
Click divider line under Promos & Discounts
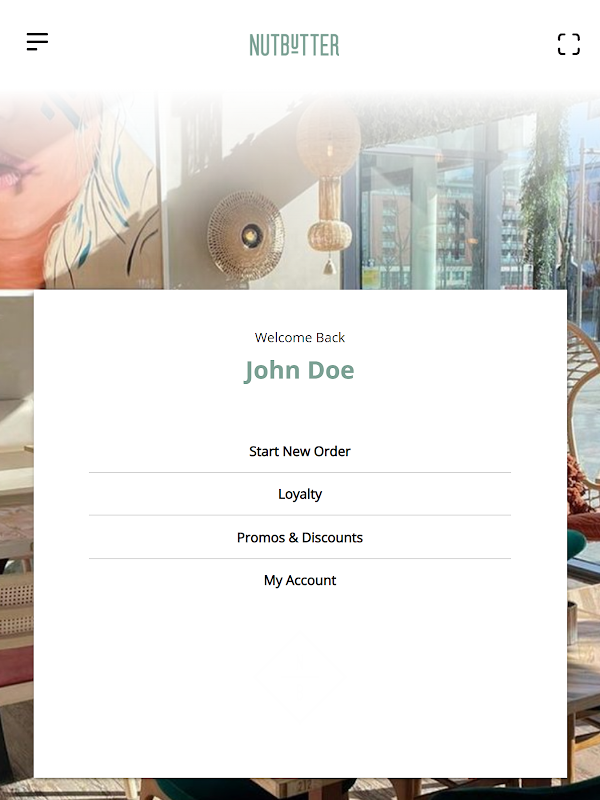click(300, 559)
